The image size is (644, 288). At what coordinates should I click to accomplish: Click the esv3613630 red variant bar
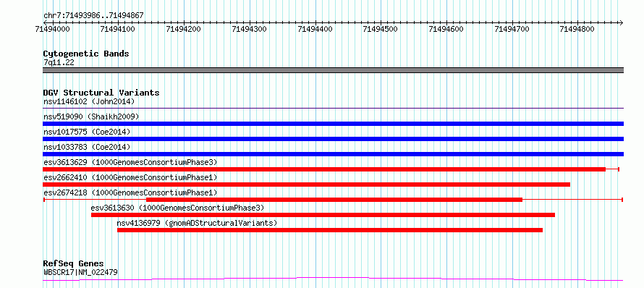tap(323, 215)
